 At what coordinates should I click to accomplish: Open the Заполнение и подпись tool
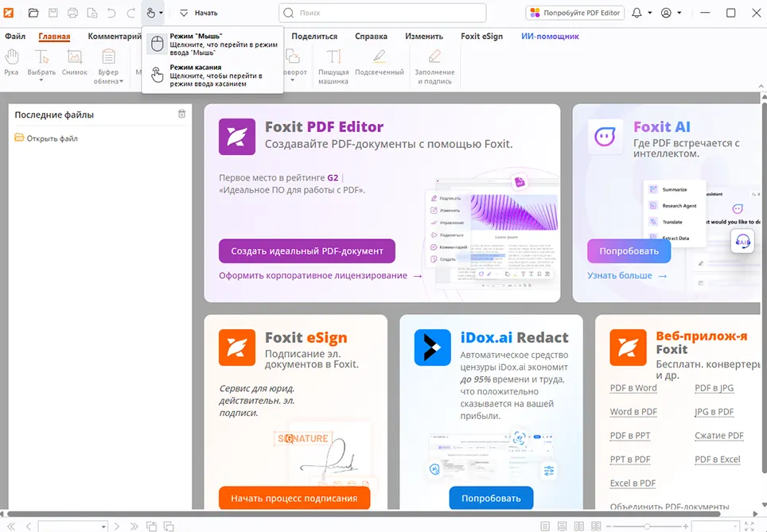[x=434, y=62]
